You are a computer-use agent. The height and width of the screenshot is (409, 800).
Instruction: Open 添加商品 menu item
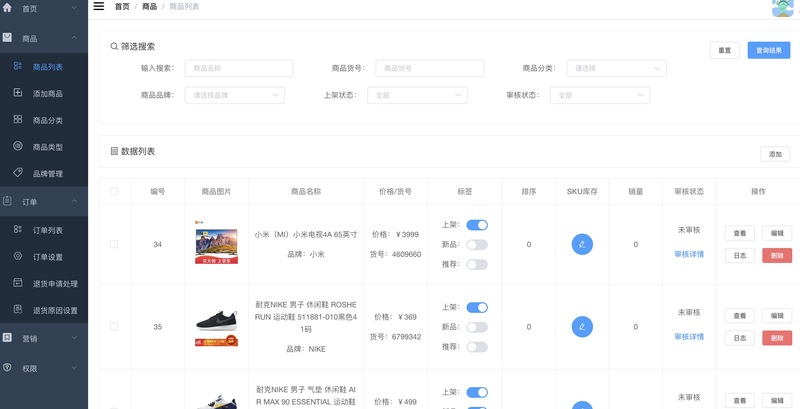[x=44, y=93]
